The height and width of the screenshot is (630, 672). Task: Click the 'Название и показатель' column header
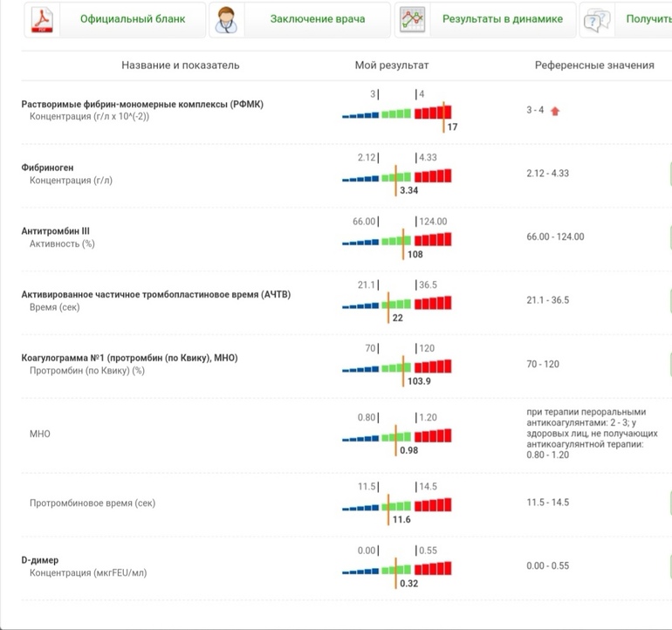(180, 65)
